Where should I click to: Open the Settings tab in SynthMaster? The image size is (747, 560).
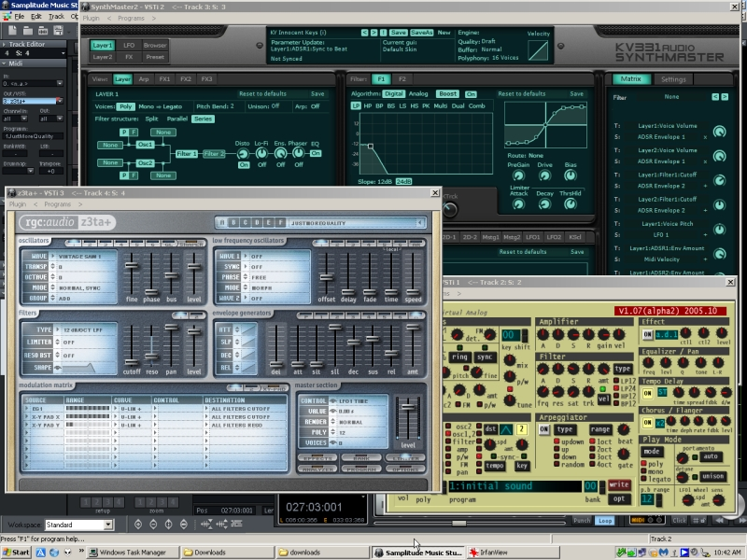click(673, 79)
